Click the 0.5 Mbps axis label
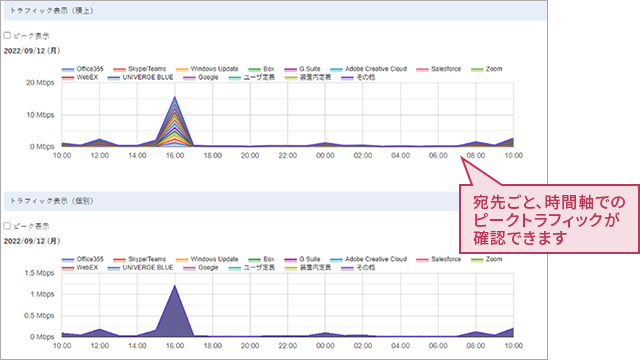 39,316
